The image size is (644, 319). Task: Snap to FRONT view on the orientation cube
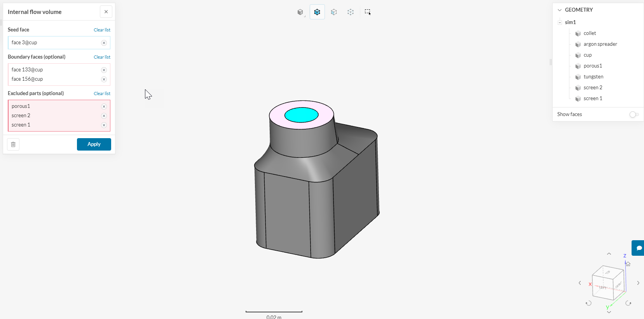pyautogui.click(x=618, y=285)
